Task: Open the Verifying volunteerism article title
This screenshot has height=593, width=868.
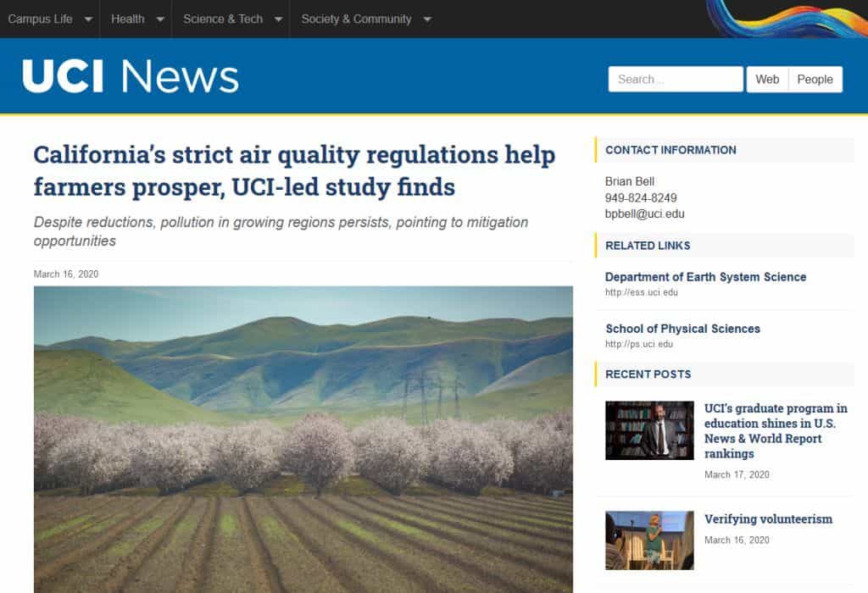Action: click(768, 519)
